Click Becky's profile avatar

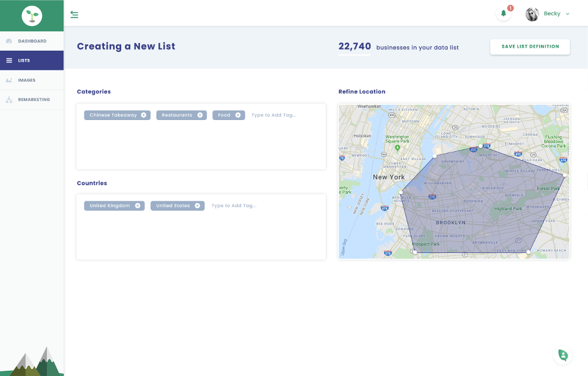coord(532,14)
